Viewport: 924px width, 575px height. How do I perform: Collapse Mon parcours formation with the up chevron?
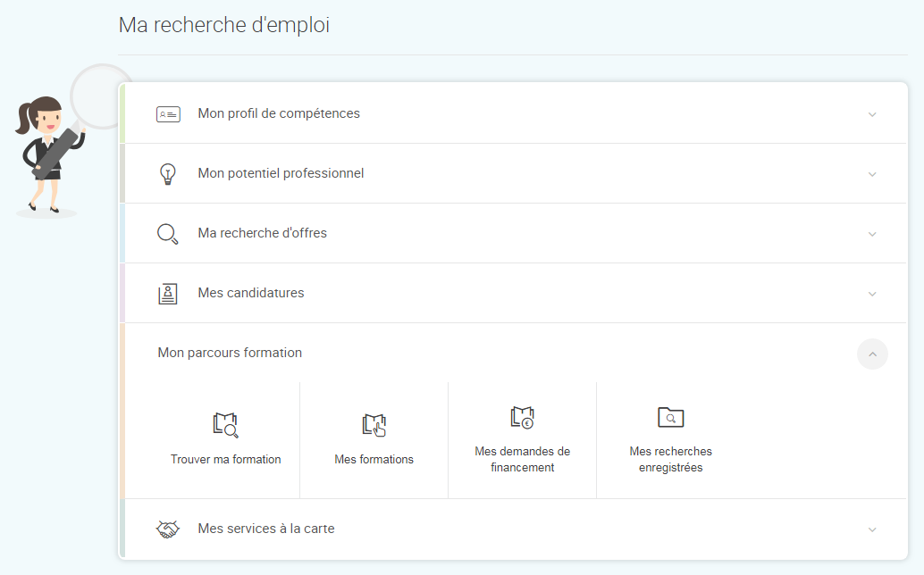pos(873,354)
